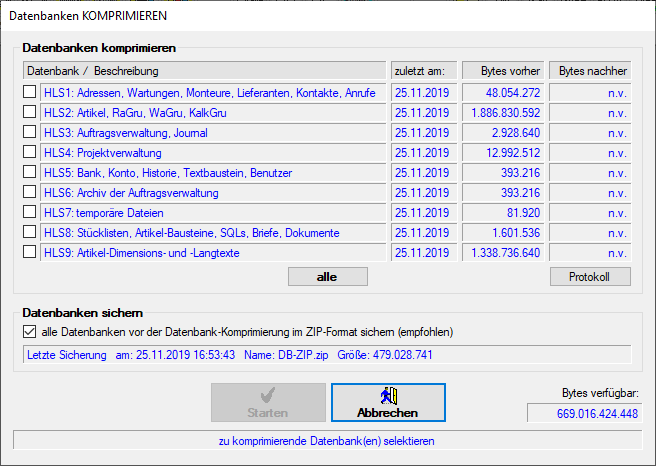656x466 pixels.
Task: Tick the HLS3 Auftragsverwaltung checkbox
Action: point(30,133)
